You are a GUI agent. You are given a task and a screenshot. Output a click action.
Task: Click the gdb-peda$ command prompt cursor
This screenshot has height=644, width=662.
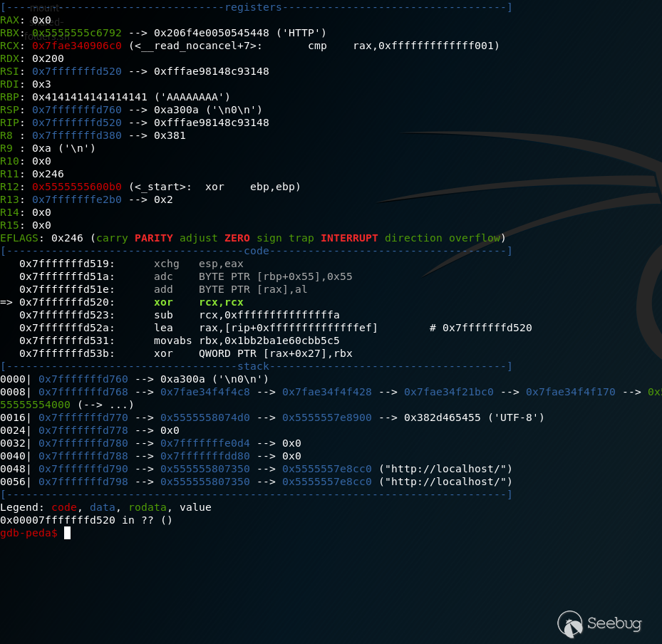[67, 533]
